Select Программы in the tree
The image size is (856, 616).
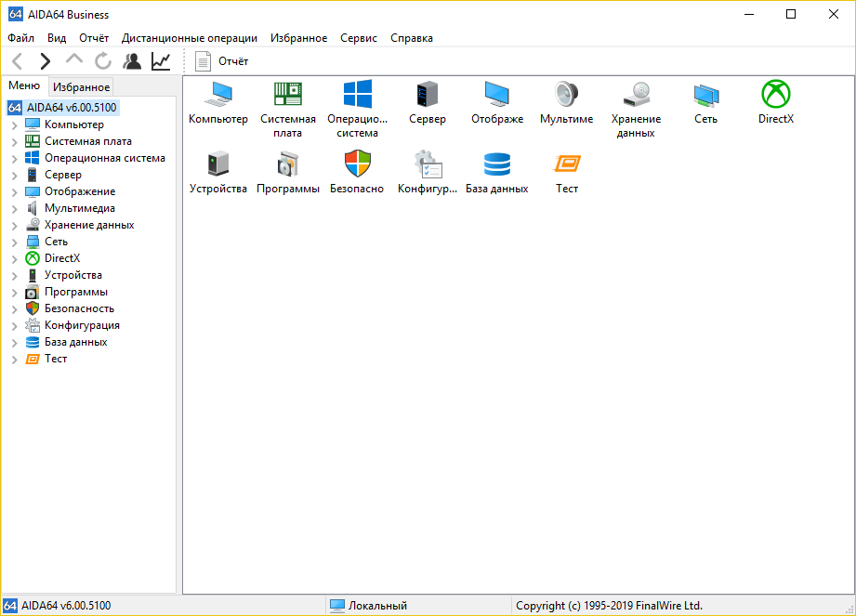click(x=76, y=292)
